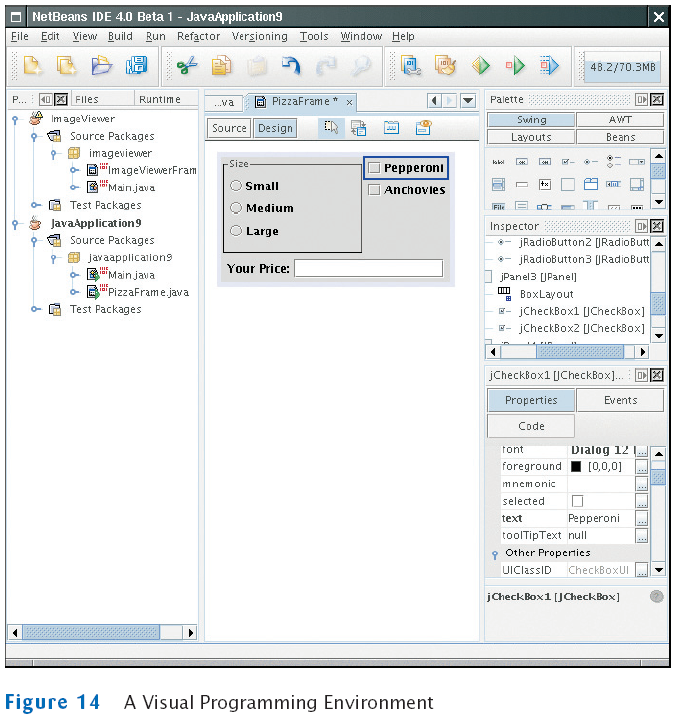Collapse the JavaApplication9 project node
This screenshot has height=718, width=677.
coord(16,223)
